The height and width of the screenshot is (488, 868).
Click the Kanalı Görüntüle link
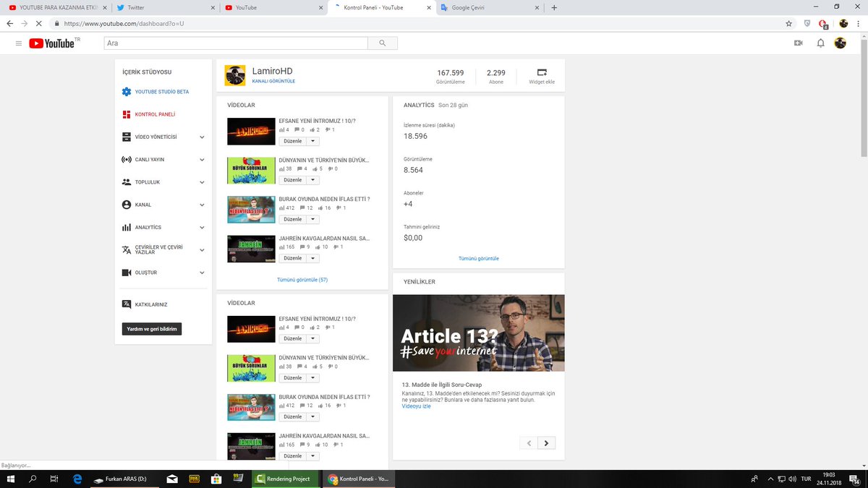click(273, 81)
